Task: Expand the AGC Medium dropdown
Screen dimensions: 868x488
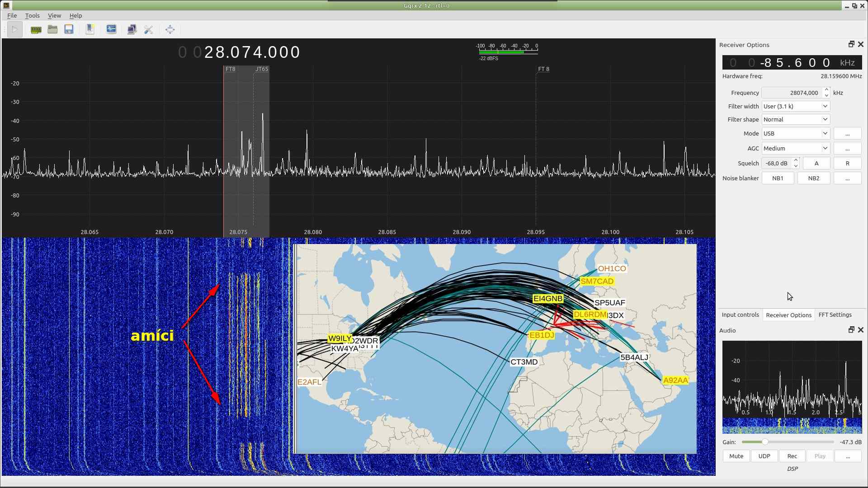Action: pos(796,149)
